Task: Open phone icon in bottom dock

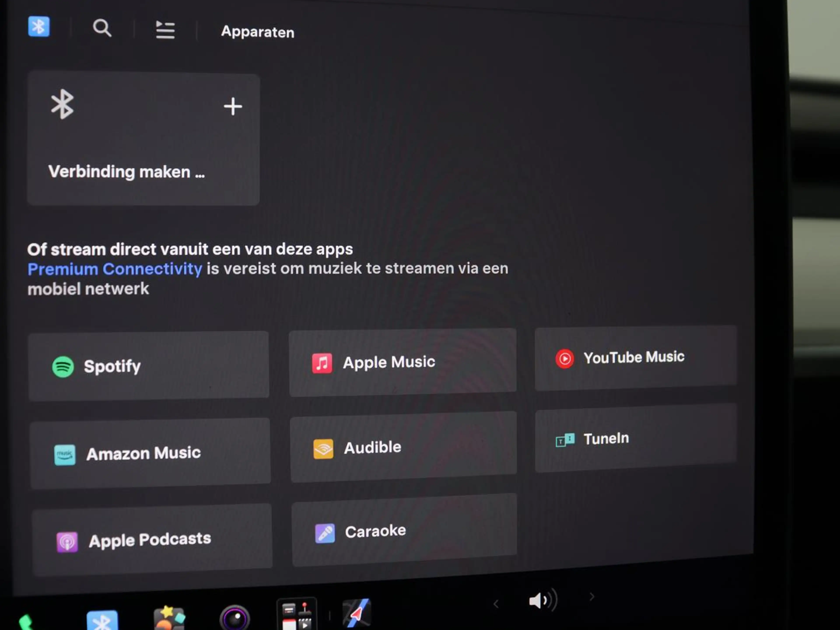Action: (x=26, y=623)
